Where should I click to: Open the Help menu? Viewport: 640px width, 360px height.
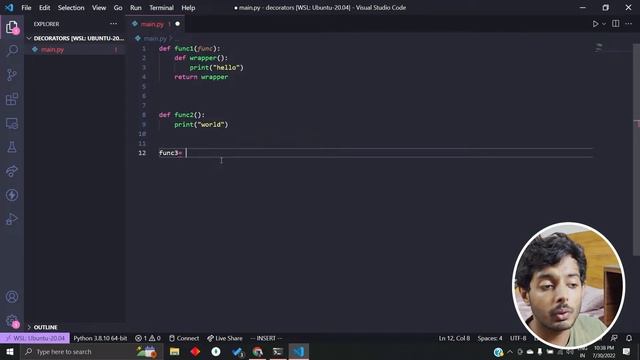188,8
